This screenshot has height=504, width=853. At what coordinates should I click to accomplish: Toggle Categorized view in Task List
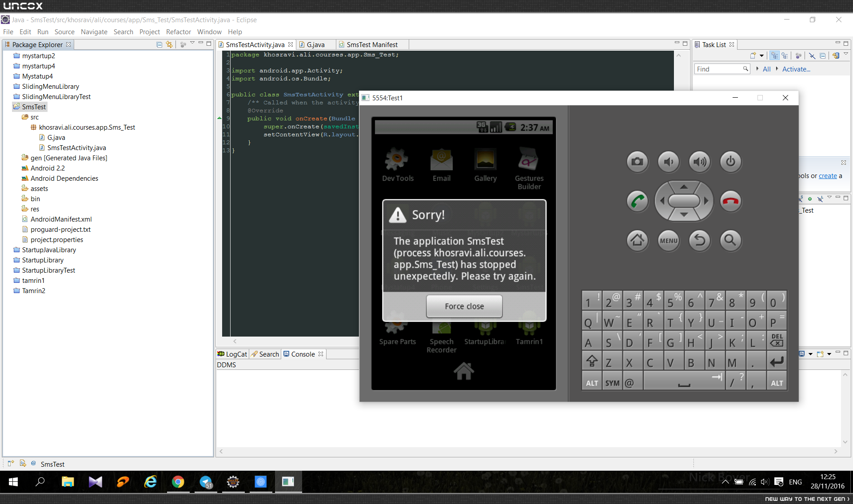775,56
